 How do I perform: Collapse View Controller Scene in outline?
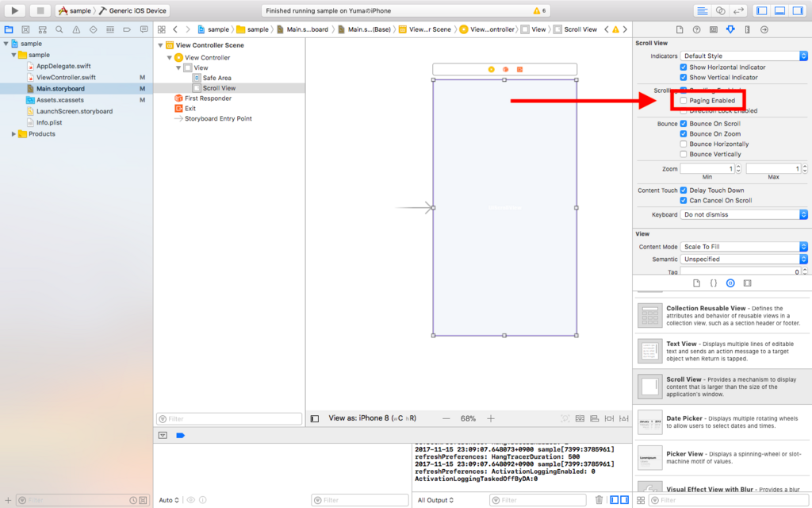pos(160,45)
